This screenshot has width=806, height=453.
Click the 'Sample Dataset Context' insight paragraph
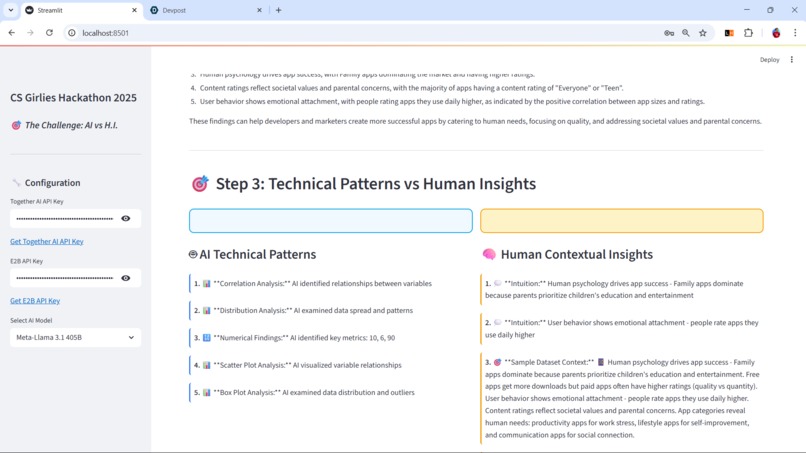click(x=622, y=398)
